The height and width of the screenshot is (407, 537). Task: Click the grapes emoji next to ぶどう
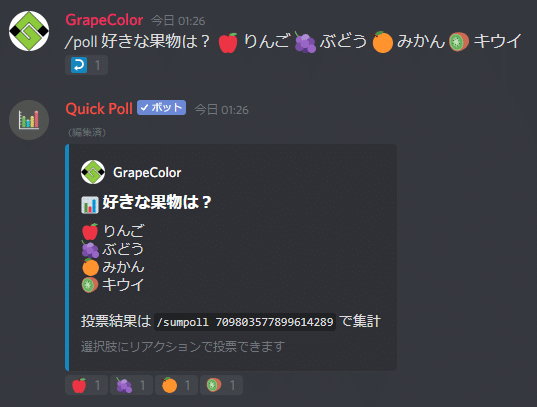[90, 249]
